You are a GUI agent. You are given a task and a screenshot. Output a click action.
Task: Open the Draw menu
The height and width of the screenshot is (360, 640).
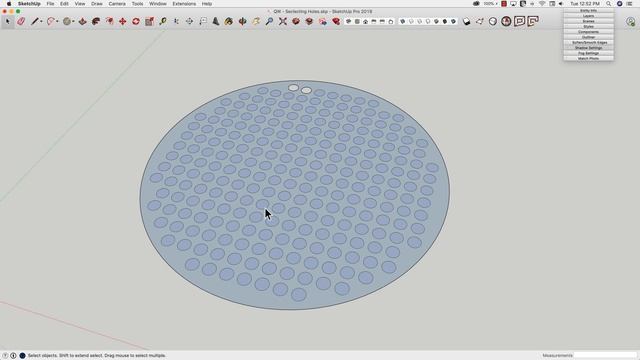click(x=97, y=4)
